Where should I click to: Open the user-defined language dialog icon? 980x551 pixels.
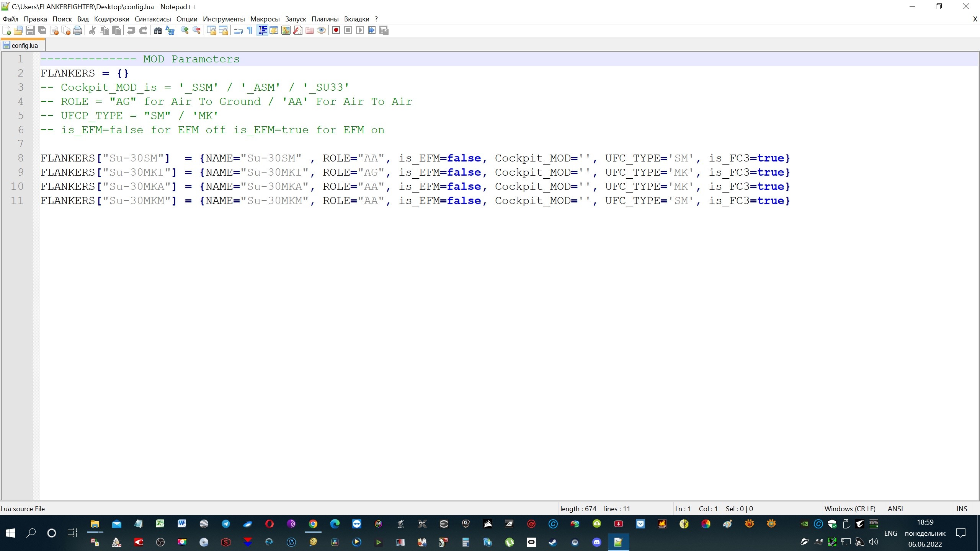click(274, 30)
